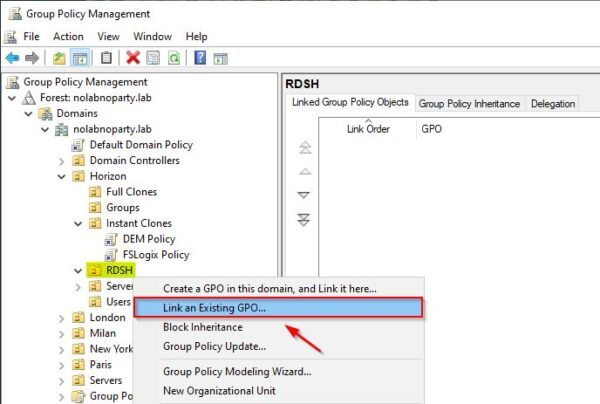Viewport: 600px width, 404px height.
Task: Move link to bottom with double down arrow
Action: click(x=304, y=220)
